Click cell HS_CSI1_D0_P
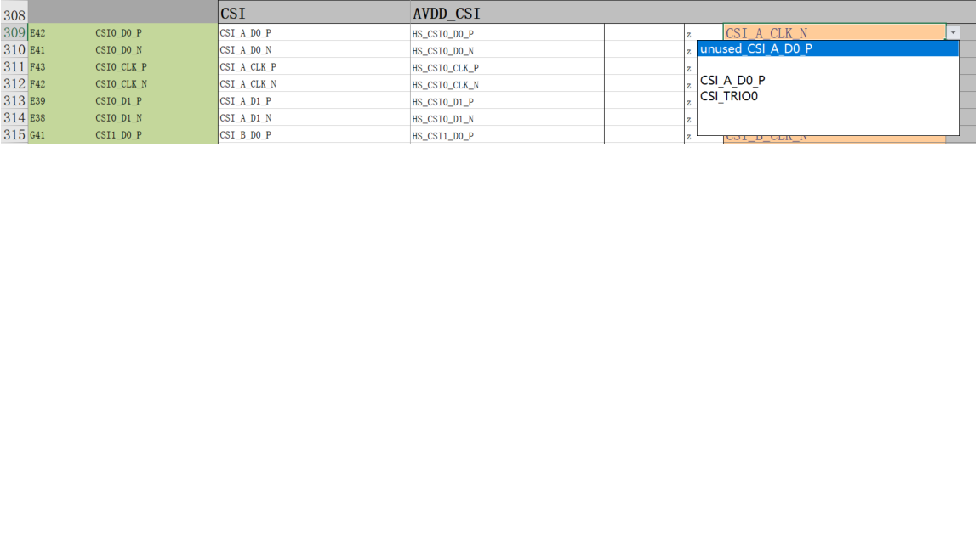Screen dimensions: 980x551 tap(507, 134)
